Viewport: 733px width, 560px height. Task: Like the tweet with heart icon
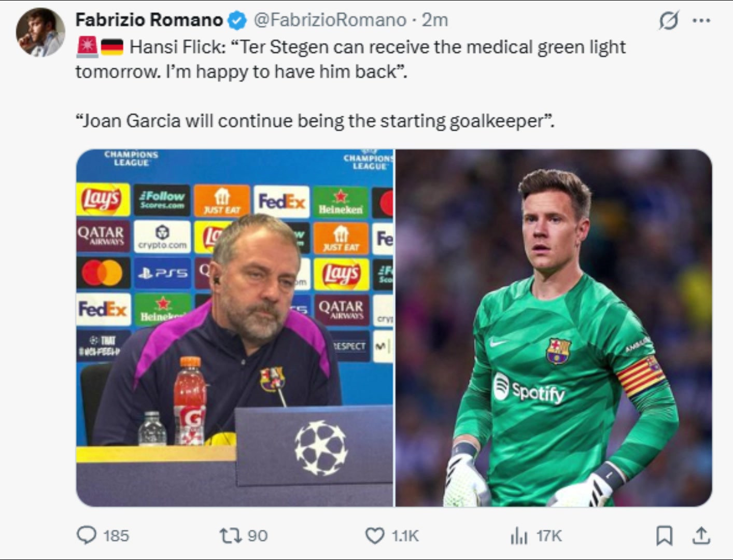tap(375, 535)
